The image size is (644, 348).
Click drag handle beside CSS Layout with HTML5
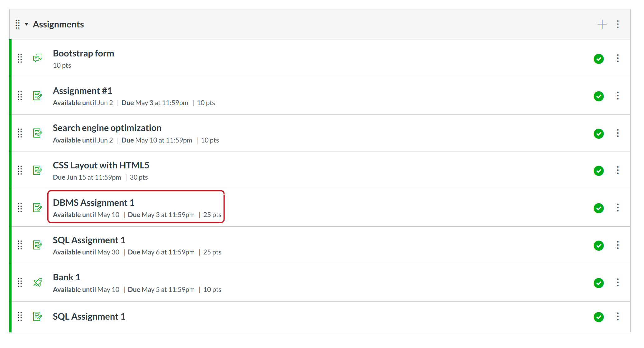pyautogui.click(x=20, y=170)
